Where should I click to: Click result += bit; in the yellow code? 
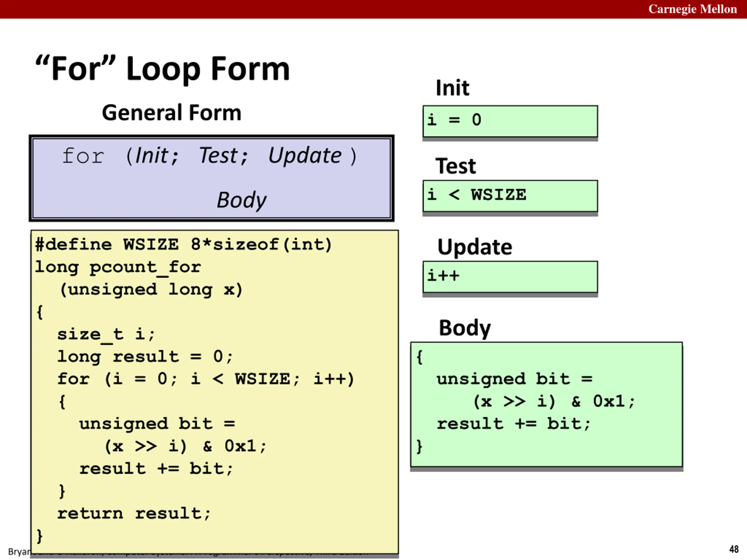coord(156,468)
